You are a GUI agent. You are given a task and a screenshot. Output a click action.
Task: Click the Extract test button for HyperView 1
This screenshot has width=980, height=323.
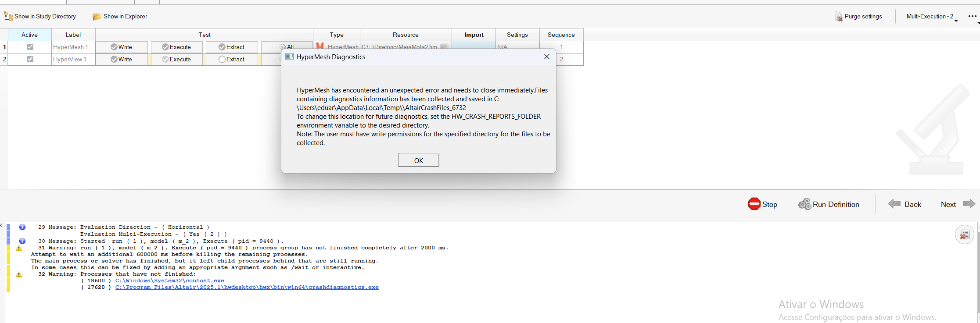click(x=232, y=59)
